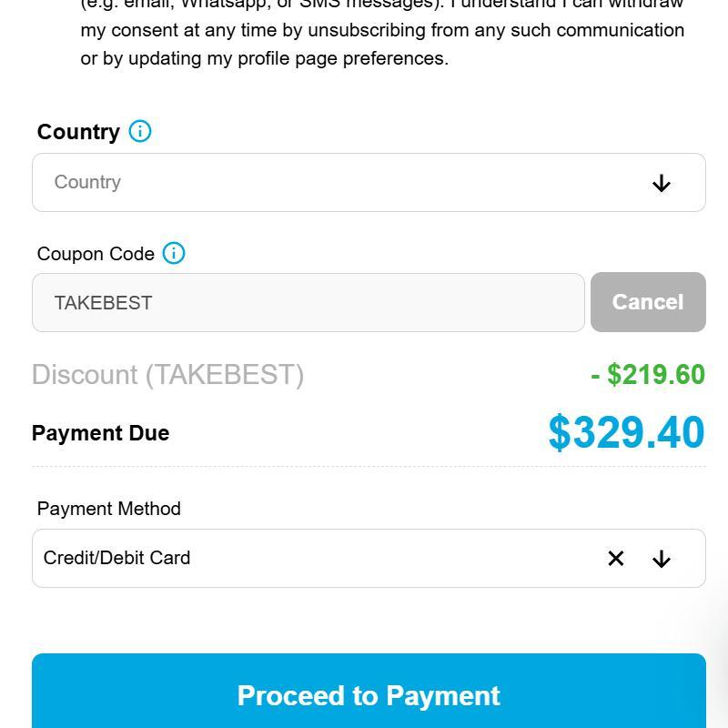Image resolution: width=728 pixels, height=728 pixels.
Task: Clear the Credit/Debit Card selection
Action: (x=616, y=559)
